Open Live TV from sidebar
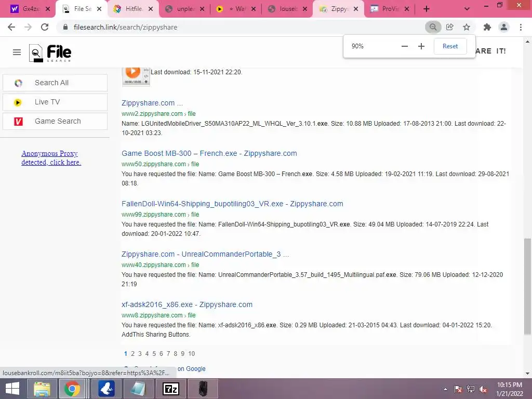The height and width of the screenshot is (399, 532). (x=55, y=102)
